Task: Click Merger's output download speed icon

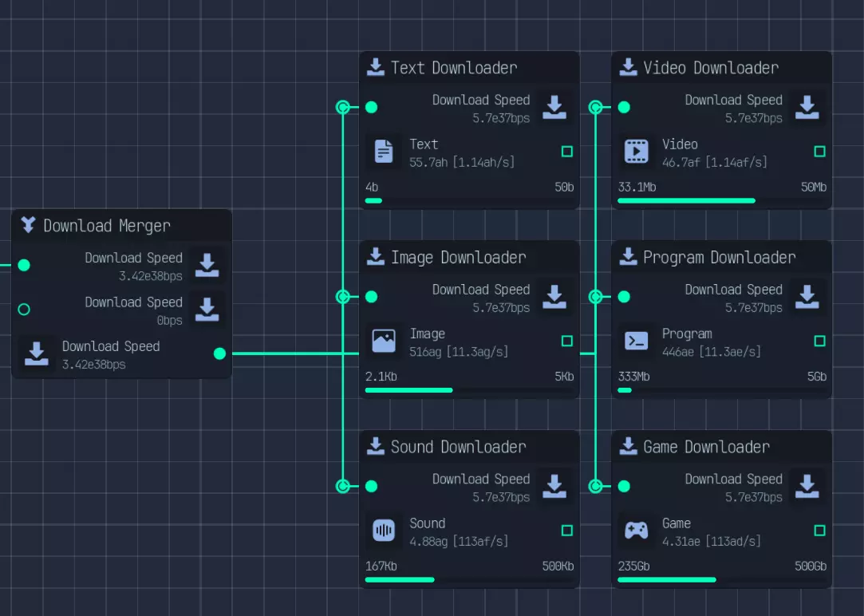Action: [37, 353]
